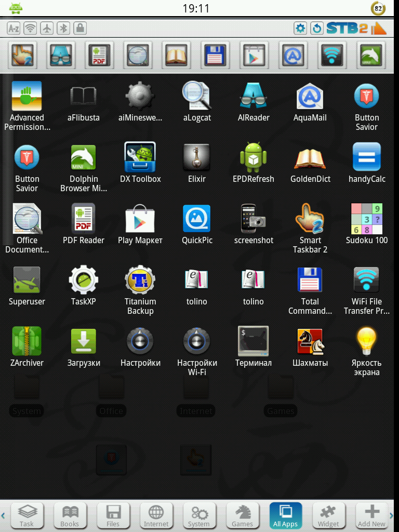399x532 pixels.
Task: Switch to the Books tab
Action: [70, 516]
